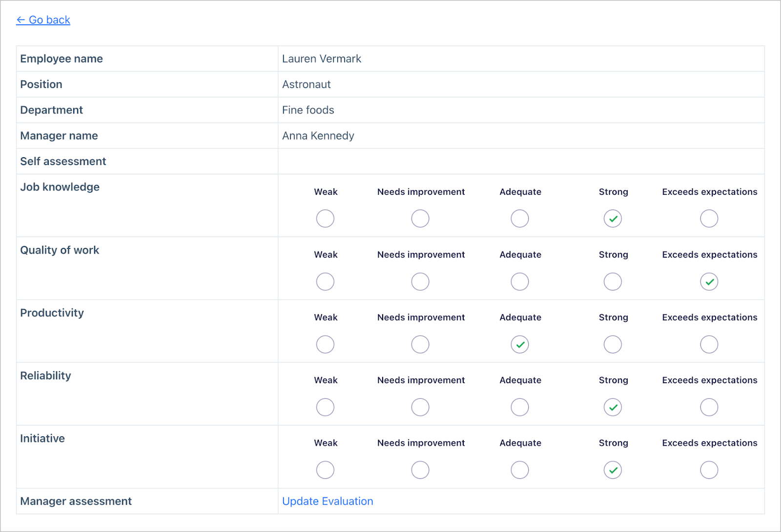Open the Update Evaluation link

pyautogui.click(x=327, y=501)
